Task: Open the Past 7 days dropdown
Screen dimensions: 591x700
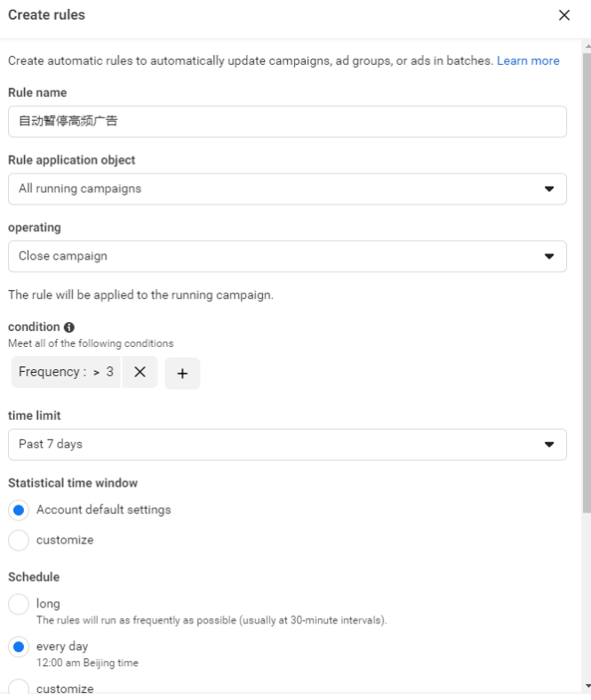Action: [x=287, y=445]
